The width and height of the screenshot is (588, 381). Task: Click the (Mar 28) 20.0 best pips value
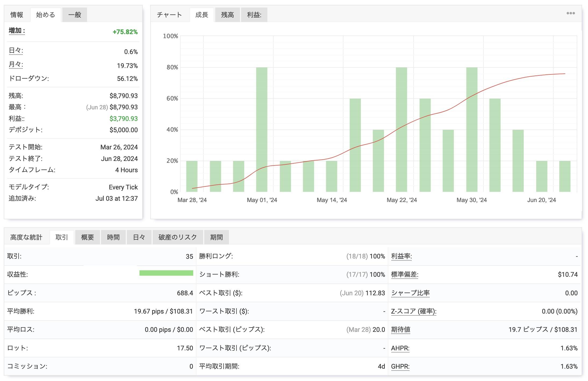[365, 330]
